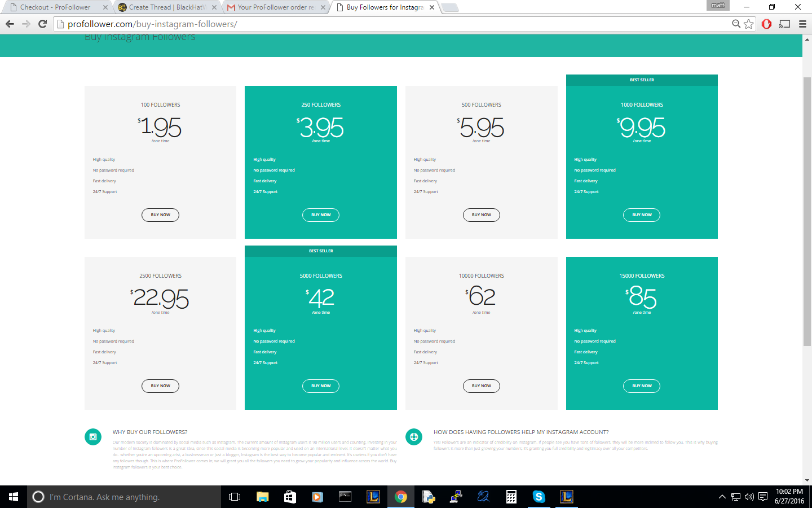Close the Buy Followers for Instagram tab
Image resolution: width=812 pixels, height=508 pixels.
pyautogui.click(x=431, y=7)
